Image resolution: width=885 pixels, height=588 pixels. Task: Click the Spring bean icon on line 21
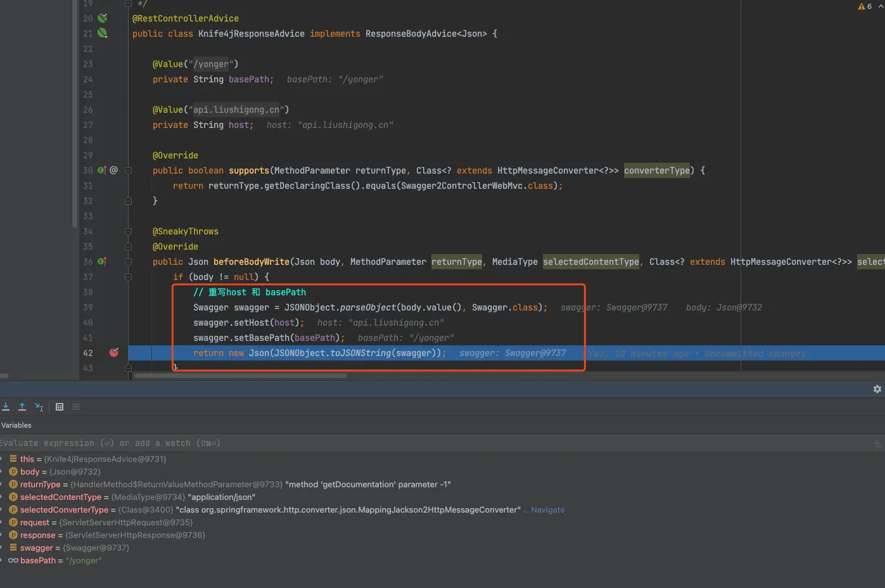[103, 33]
